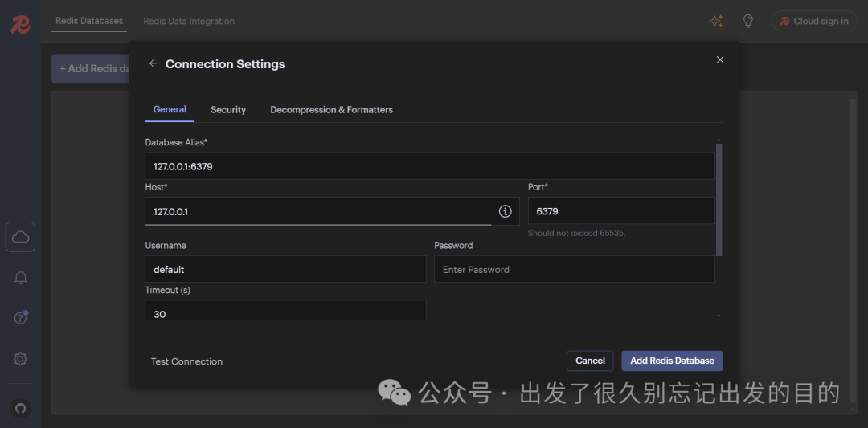The height and width of the screenshot is (428, 868).
Task: Click the Redis logo in the sidebar
Action: pyautogui.click(x=20, y=24)
